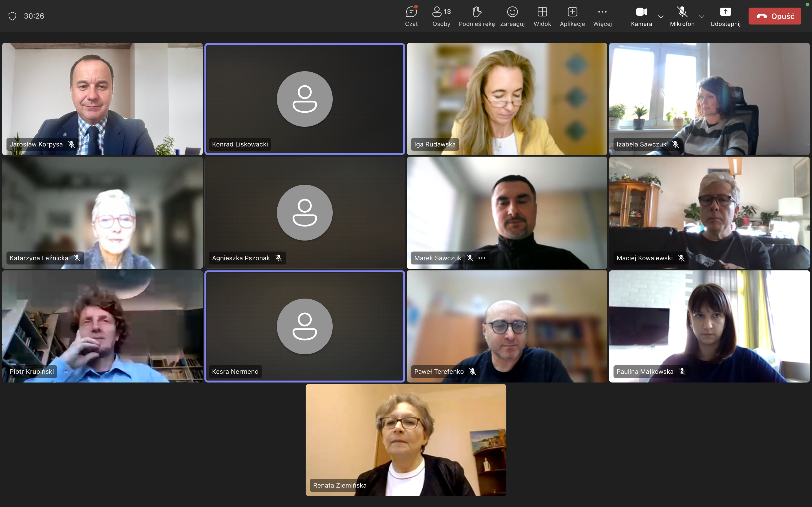The height and width of the screenshot is (507, 812).
Task: Unmute the Mikrofon
Action: click(682, 16)
